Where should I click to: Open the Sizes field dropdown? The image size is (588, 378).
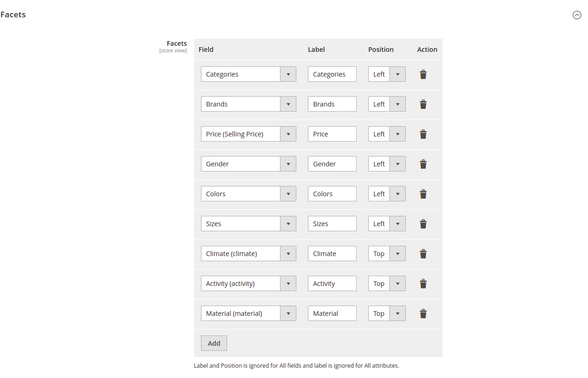point(288,223)
